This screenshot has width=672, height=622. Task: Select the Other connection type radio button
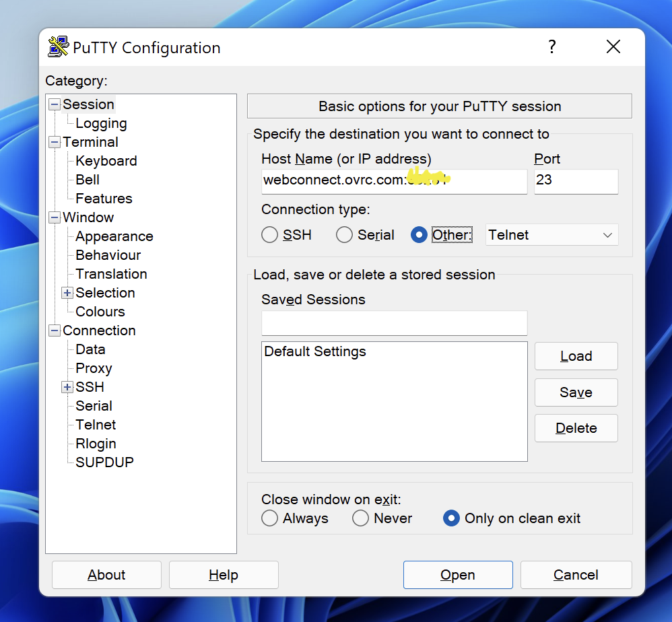tap(419, 235)
